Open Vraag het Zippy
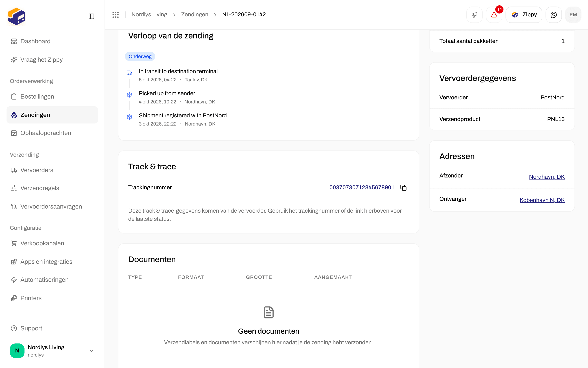 coord(52,60)
